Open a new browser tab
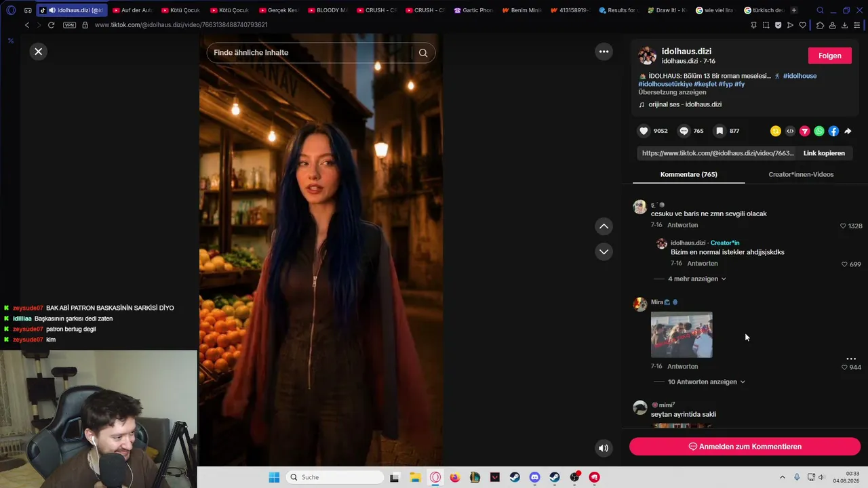The width and height of the screenshot is (868, 488). coord(794,10)
